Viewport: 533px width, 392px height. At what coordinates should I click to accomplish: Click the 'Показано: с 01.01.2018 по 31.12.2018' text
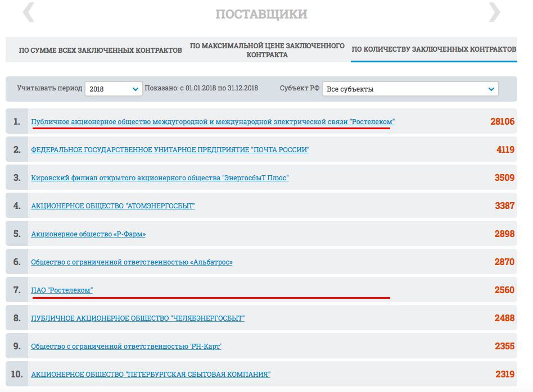201,88
